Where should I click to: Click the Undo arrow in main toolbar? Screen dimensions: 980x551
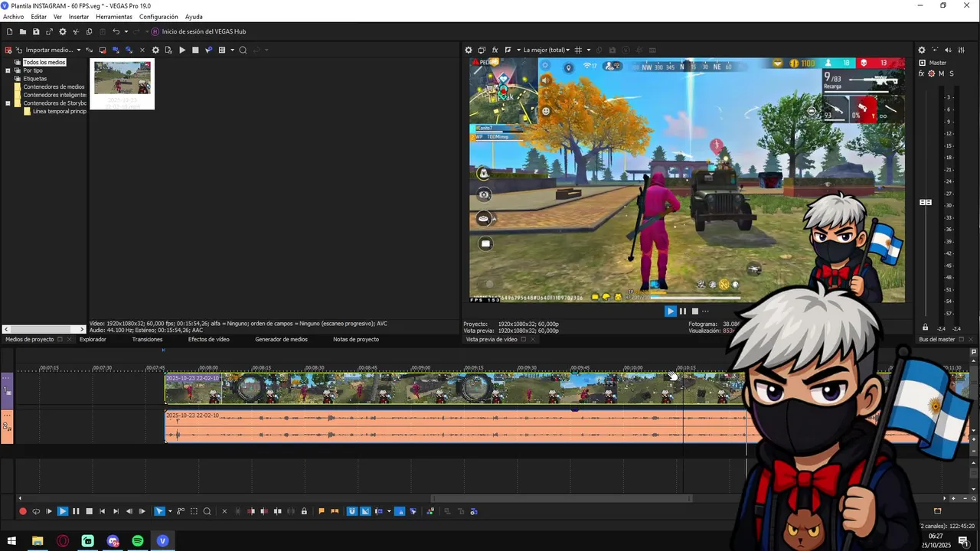coord(116,31)
